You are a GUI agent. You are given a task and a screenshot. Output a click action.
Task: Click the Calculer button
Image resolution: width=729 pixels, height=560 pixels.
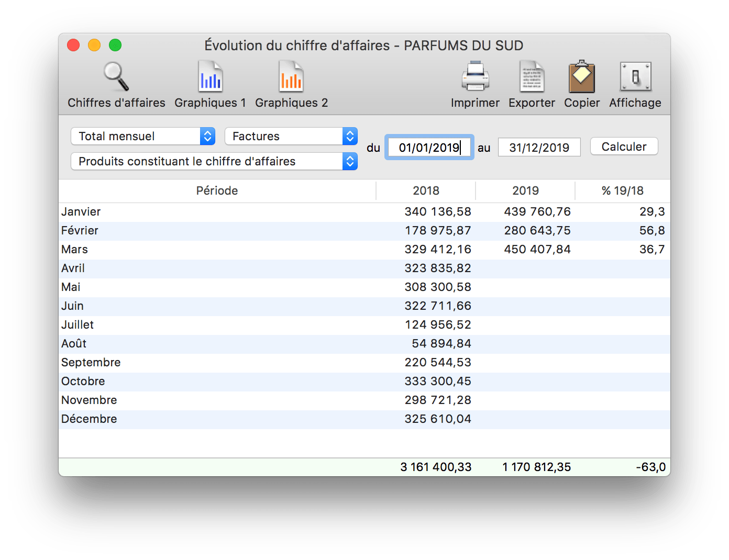[624, 147]
